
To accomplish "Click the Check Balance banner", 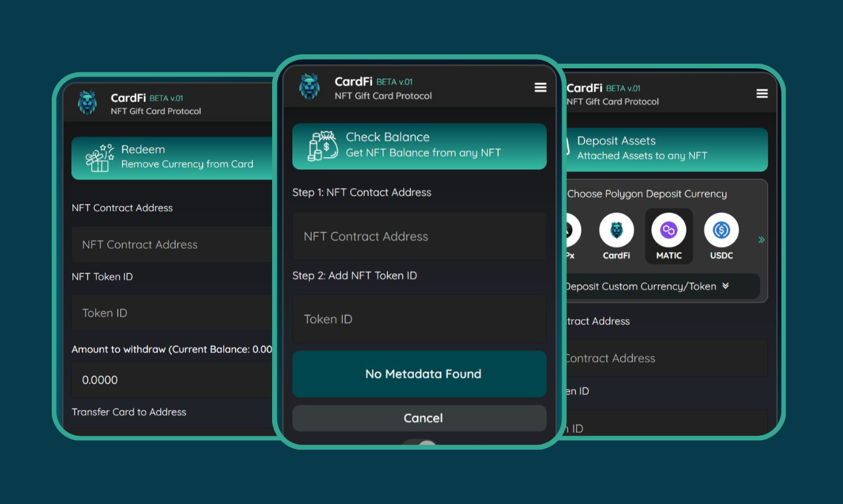I will (420, 146).
